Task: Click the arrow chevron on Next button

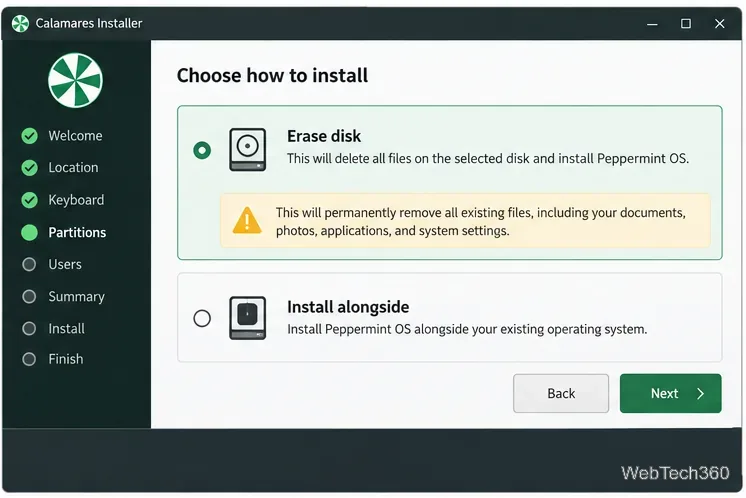Action: (x=700, y=394)
